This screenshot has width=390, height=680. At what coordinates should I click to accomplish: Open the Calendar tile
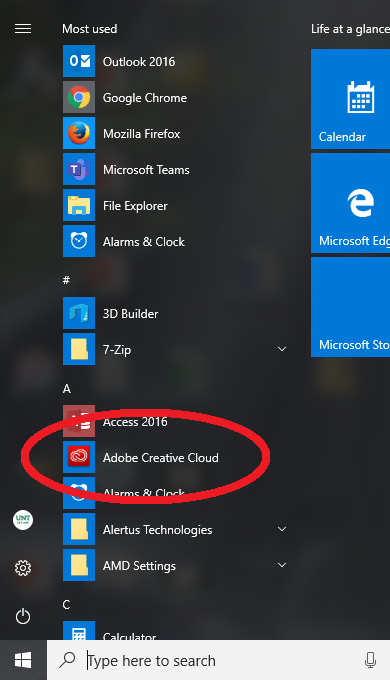pos(351,99)
